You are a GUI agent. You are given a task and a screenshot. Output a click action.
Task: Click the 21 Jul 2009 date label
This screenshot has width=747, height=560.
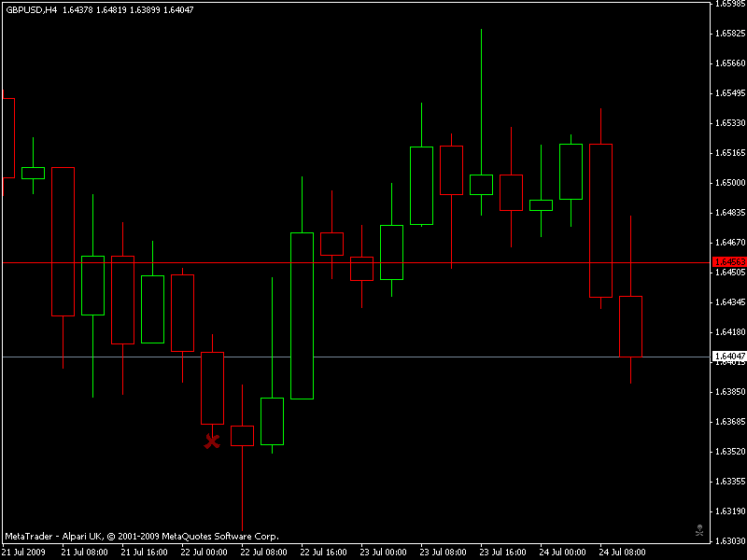(24, 553)
